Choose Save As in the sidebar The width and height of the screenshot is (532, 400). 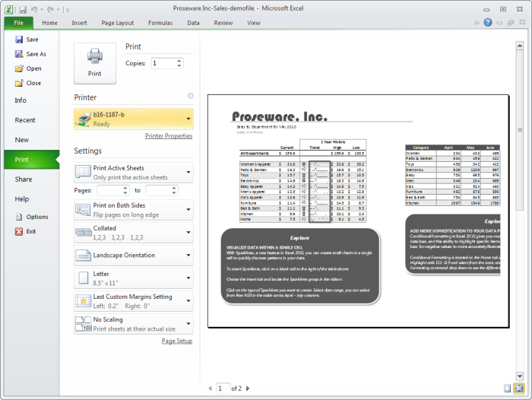coord(30,54)
